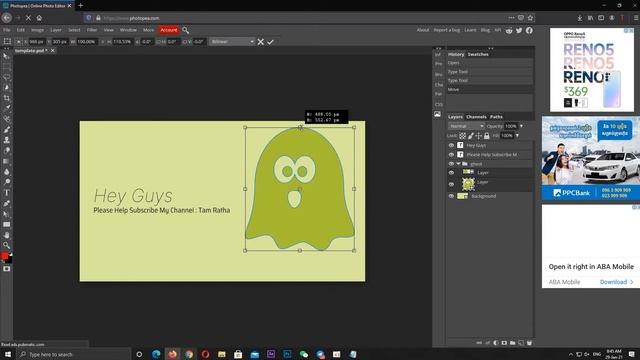This screenshot has width=640, height=360.
Task: Open Photopea Facebook icon link
Action: coord(529,30)
